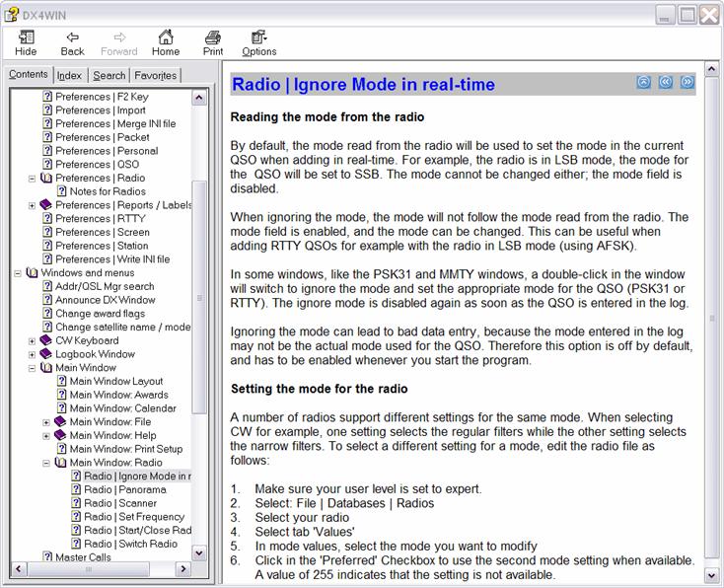Collapse the Windows and menus node
This screenshot has width=724, height=588.
coord(18,273)
